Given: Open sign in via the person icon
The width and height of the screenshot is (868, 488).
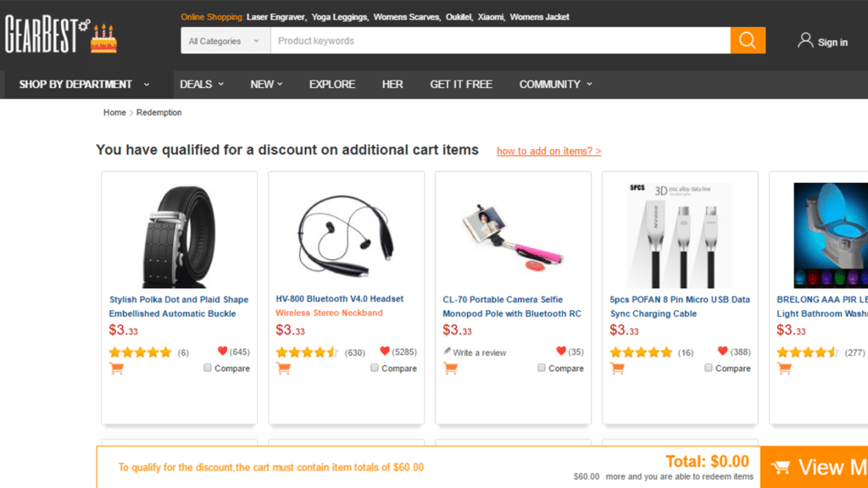Looking at the screenshot, I should (x=804, y=41).
